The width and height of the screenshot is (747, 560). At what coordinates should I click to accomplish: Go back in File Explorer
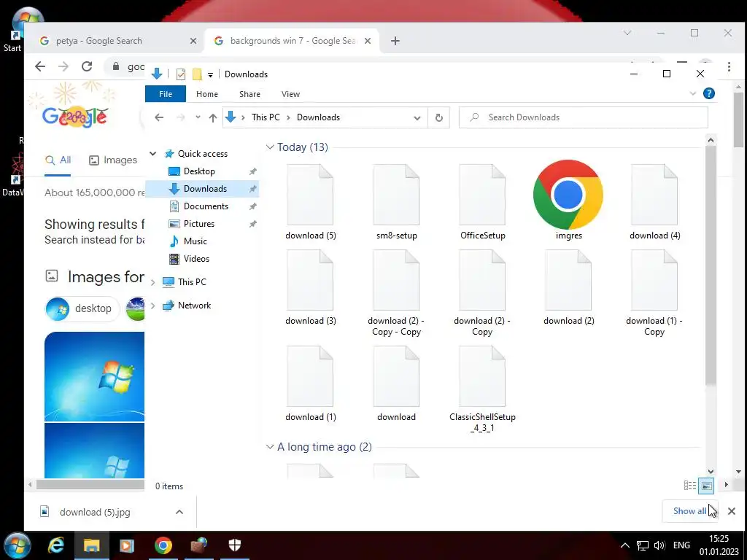[159, 117]
